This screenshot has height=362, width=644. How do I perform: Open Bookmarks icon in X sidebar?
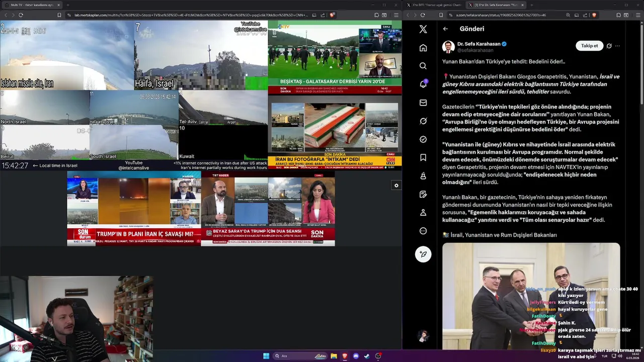coord(423,157)
